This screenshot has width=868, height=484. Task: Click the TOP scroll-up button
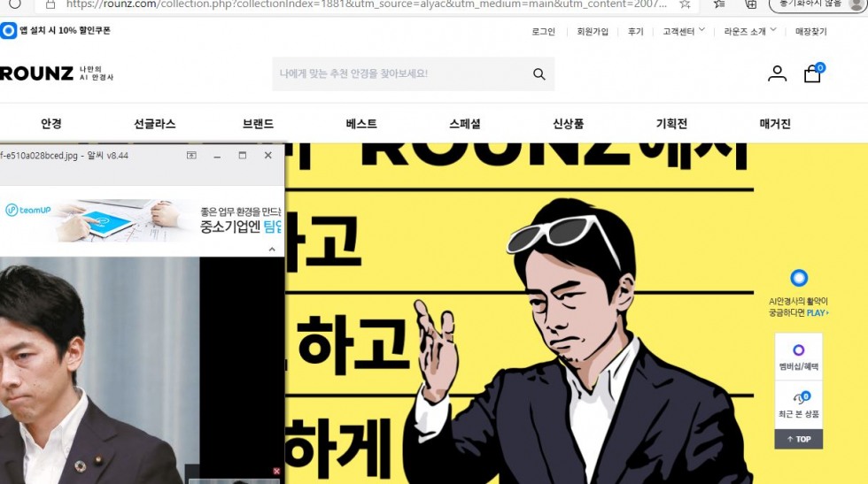[x=798, y=439]
